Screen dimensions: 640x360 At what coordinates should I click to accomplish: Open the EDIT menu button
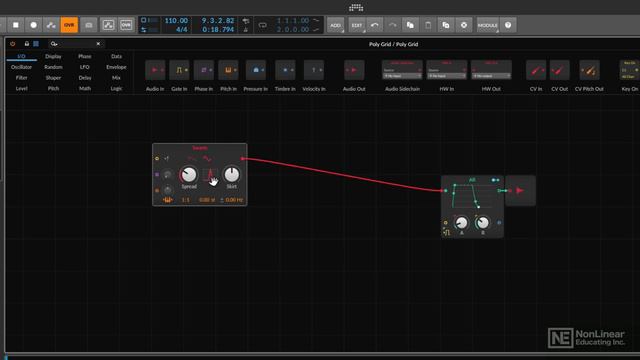(357, 25)
